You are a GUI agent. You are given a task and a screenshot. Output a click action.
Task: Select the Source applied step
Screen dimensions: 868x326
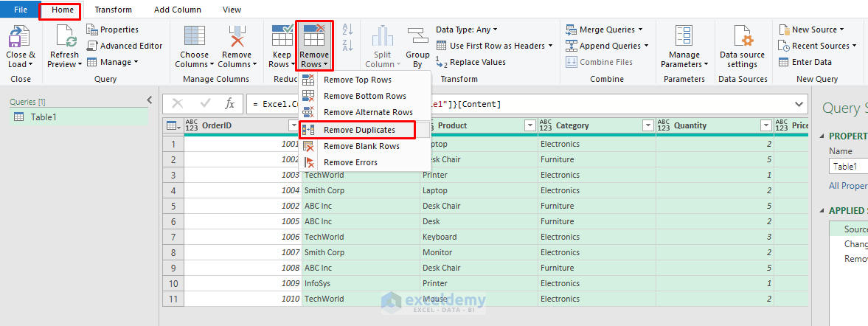(849, 229)
